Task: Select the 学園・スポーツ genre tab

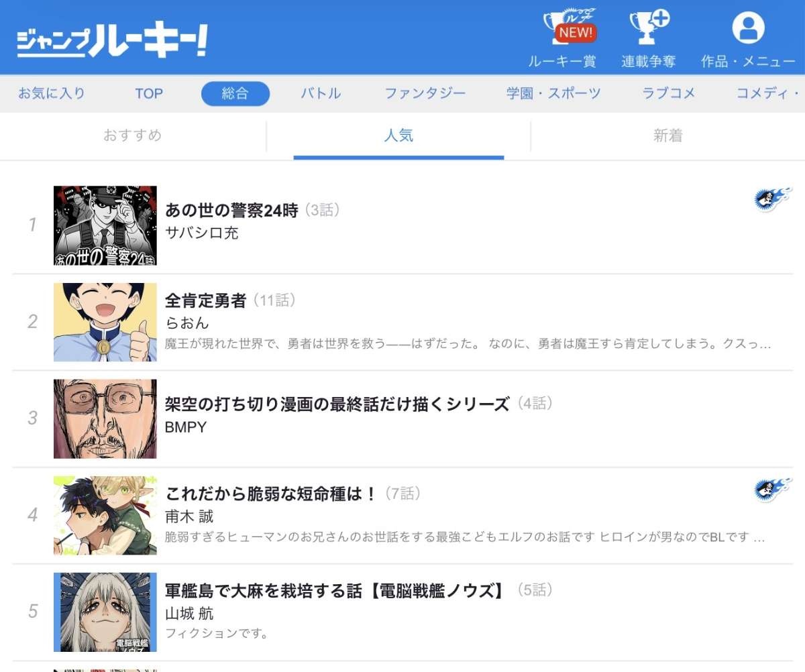Action: [x=553, y=94]
